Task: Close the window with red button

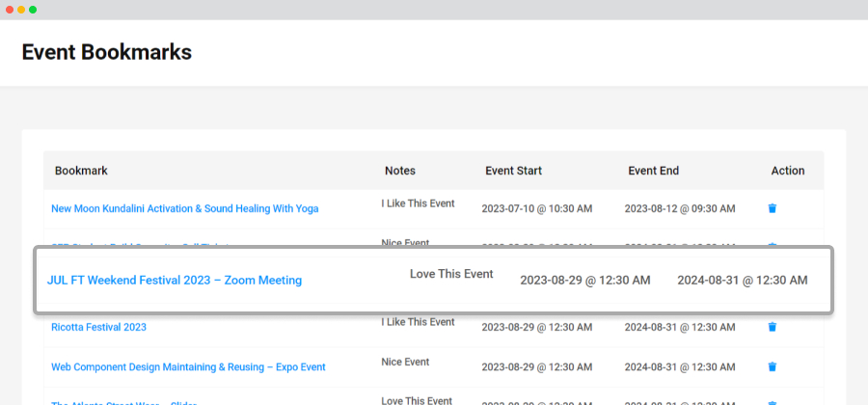Action: (10, 10)
